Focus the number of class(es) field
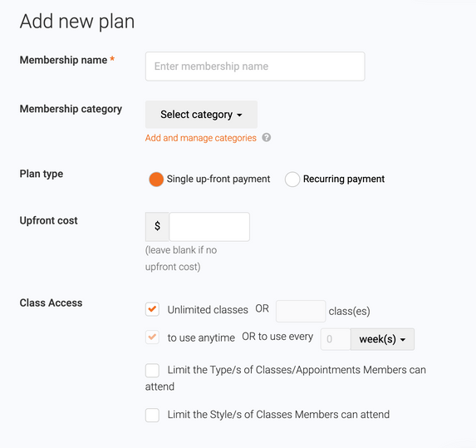The width and height of the screenshot is (476, 448). [x=301, y=311]
